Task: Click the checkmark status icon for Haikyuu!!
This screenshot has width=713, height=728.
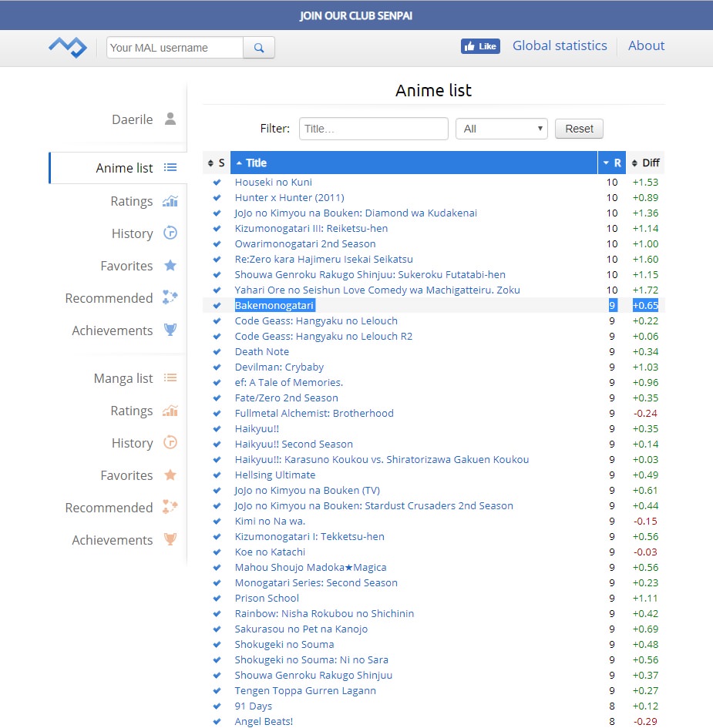Action: pos(217,429)
